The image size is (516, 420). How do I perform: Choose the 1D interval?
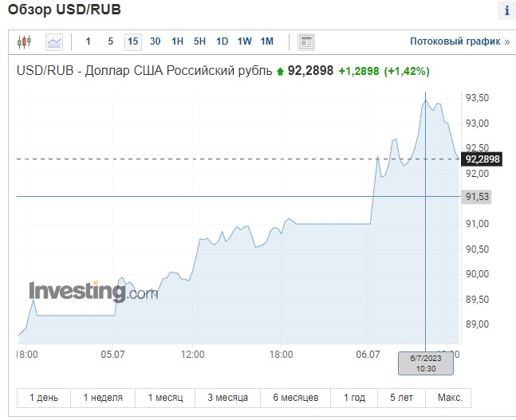point(222,41)
